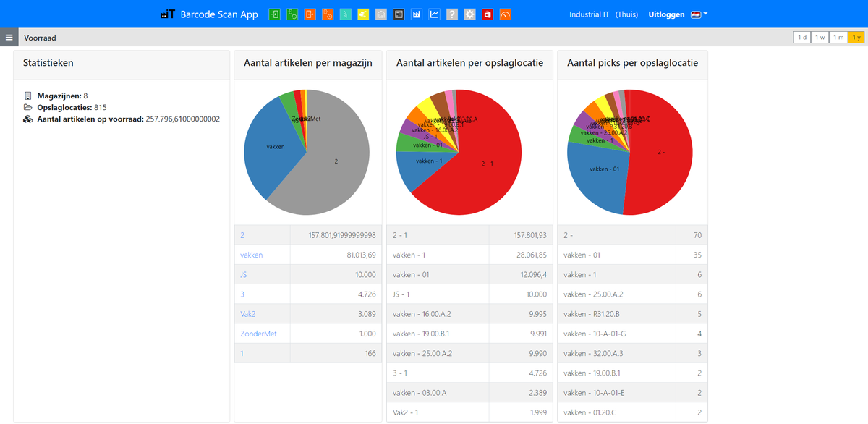Open the hamburger menu beside Voorraad

tap(9, 37)
